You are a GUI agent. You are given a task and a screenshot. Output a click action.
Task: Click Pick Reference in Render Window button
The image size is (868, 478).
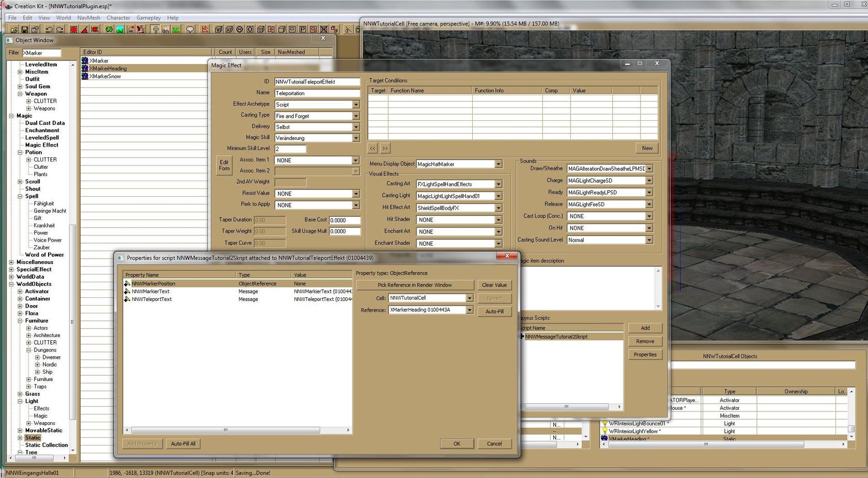point(414,285)
